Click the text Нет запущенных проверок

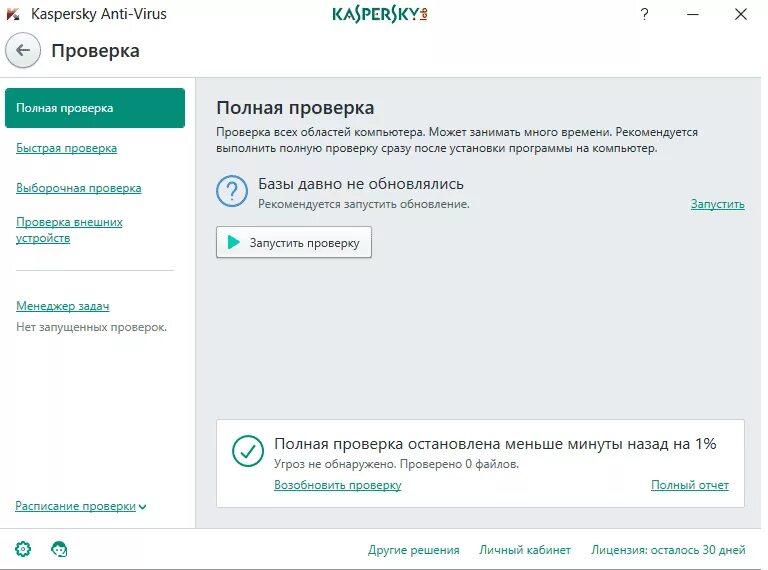coord(92,327)
